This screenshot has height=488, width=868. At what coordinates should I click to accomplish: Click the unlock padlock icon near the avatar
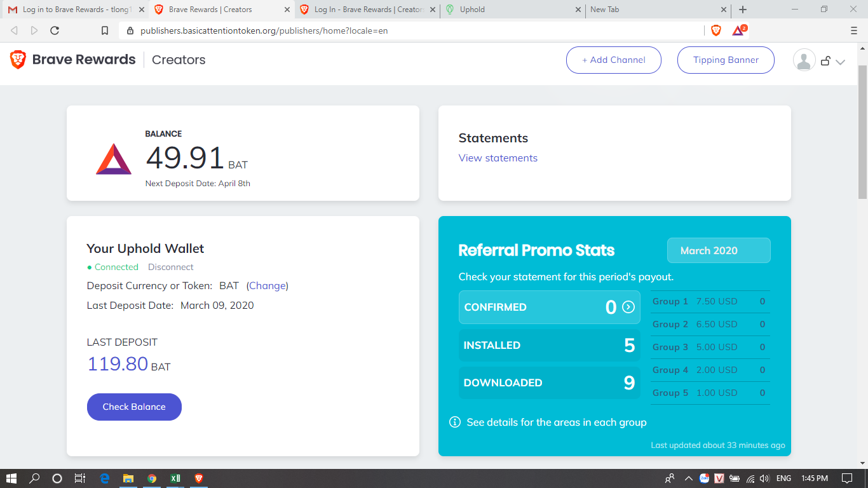coord(825,60)
